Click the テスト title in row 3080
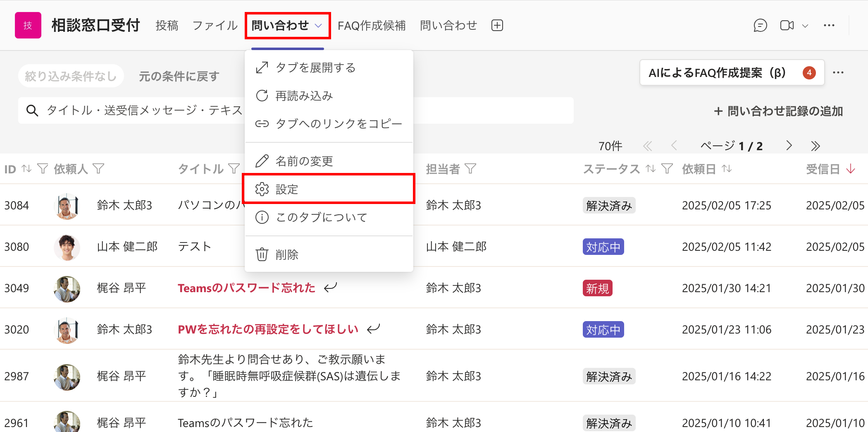 pyautogui.click(x=195, y=247)
